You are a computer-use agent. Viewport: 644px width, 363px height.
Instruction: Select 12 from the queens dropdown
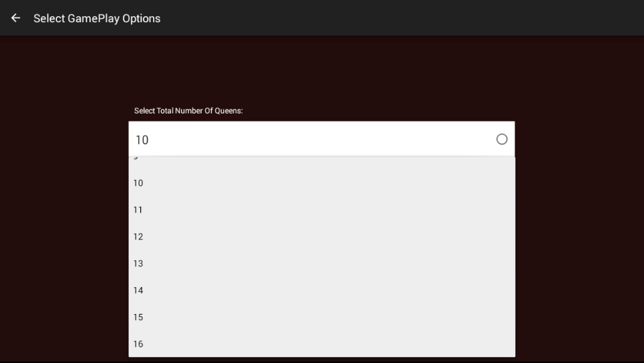pos(138,237)
